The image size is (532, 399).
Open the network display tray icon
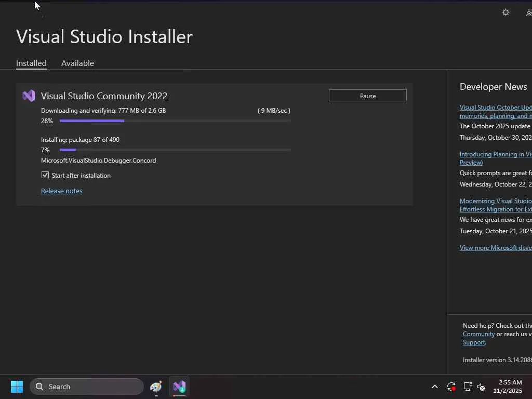tap(468, 387)
